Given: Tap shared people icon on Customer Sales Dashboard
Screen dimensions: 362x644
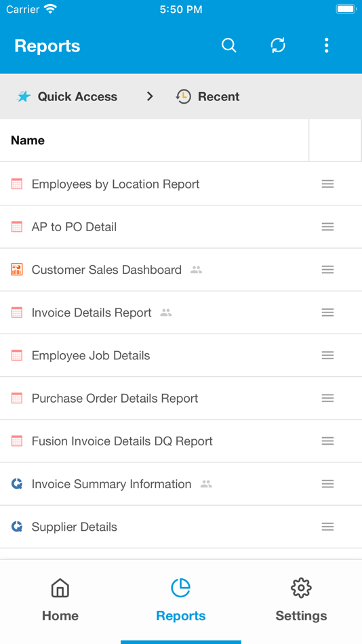Looking at the screenshot, I should [x=197, y=270].
